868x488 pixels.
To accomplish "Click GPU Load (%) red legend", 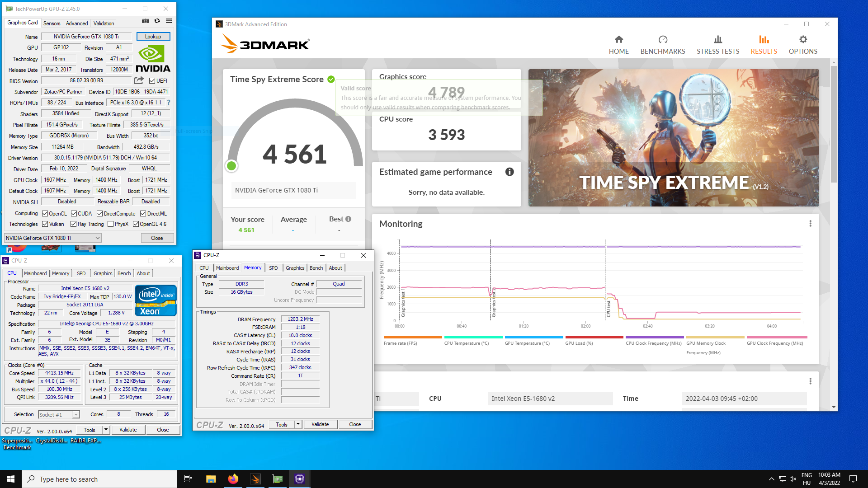I will pos(594,341).
